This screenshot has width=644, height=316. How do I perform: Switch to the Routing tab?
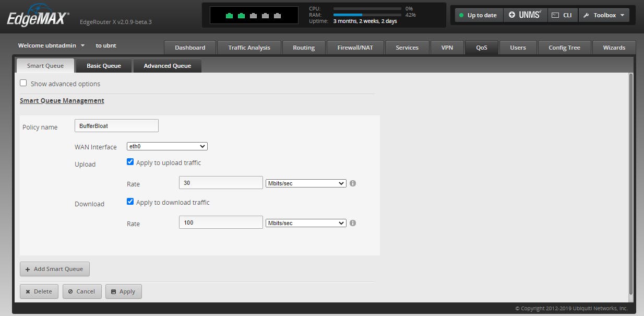point(304,48)
